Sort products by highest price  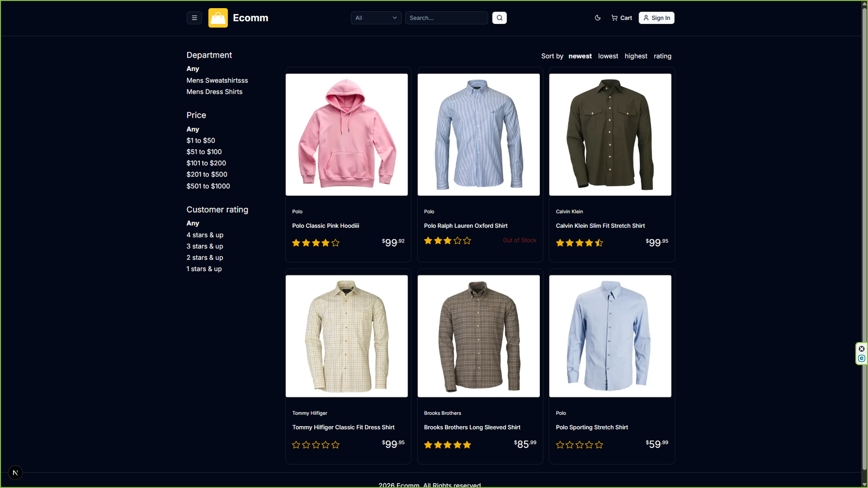pyautogui.click(x=636, y=56)
